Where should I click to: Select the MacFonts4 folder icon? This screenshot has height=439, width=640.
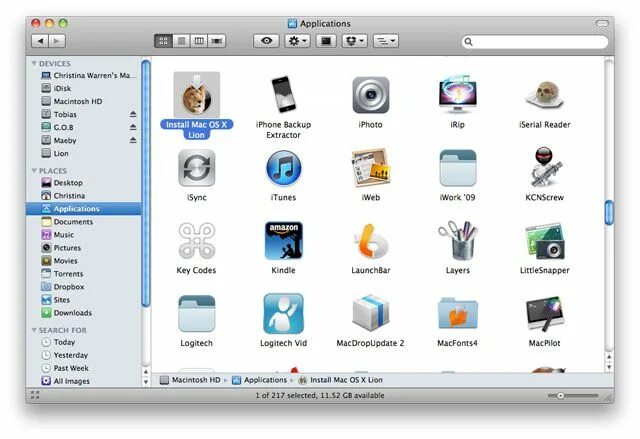[458, 313]
